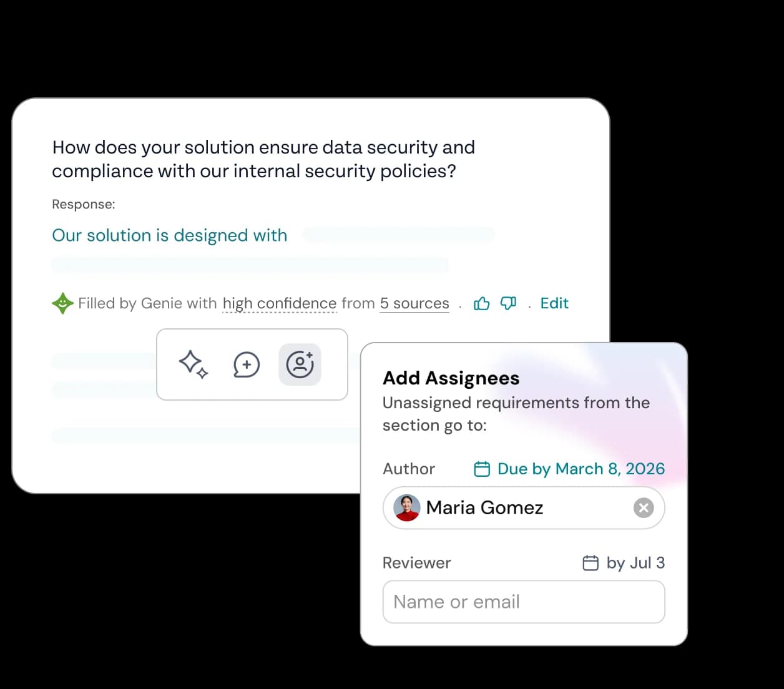Open the 5 sources list
This screenshot has height=689, width=784.
(414, 303)
